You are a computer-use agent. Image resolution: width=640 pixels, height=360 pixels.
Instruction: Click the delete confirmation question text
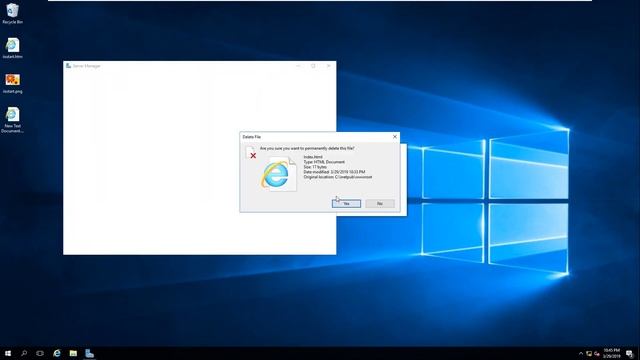pos(307,148)
